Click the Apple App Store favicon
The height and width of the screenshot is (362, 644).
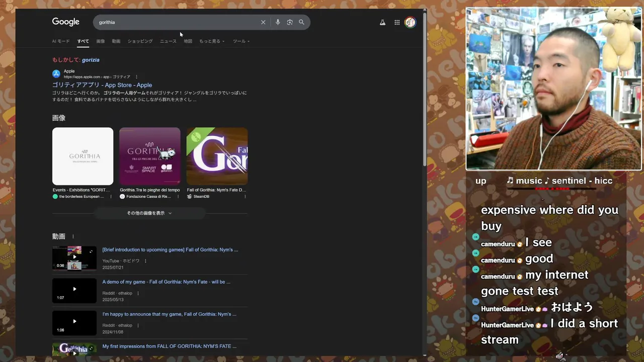tap(56, 74)
